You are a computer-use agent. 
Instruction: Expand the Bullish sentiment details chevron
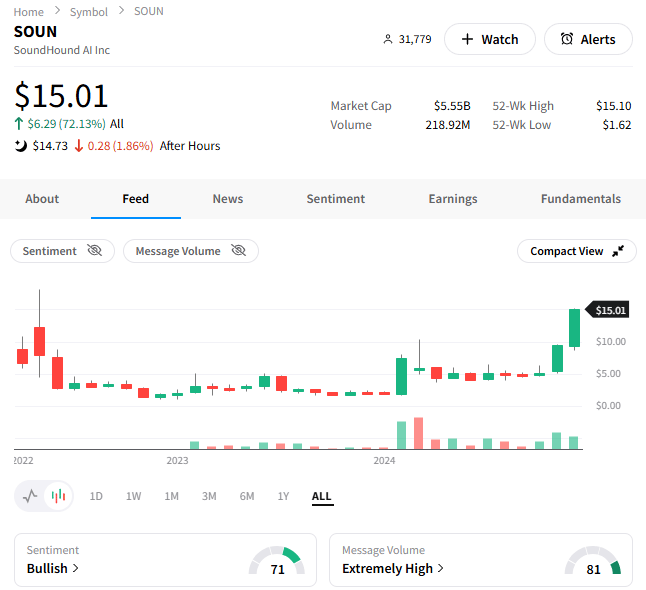[x=76, y=568]
